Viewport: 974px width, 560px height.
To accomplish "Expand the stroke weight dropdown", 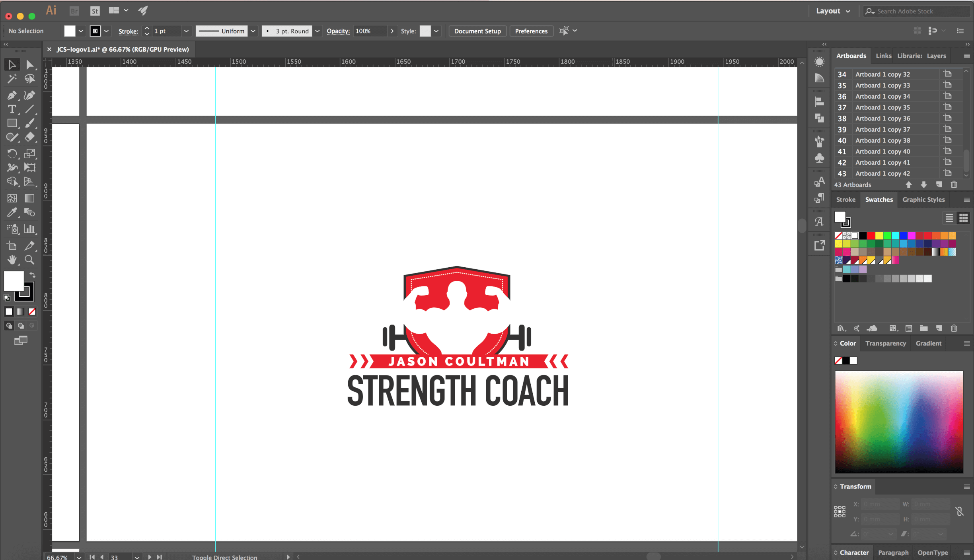I will click(x=186, y=31).
